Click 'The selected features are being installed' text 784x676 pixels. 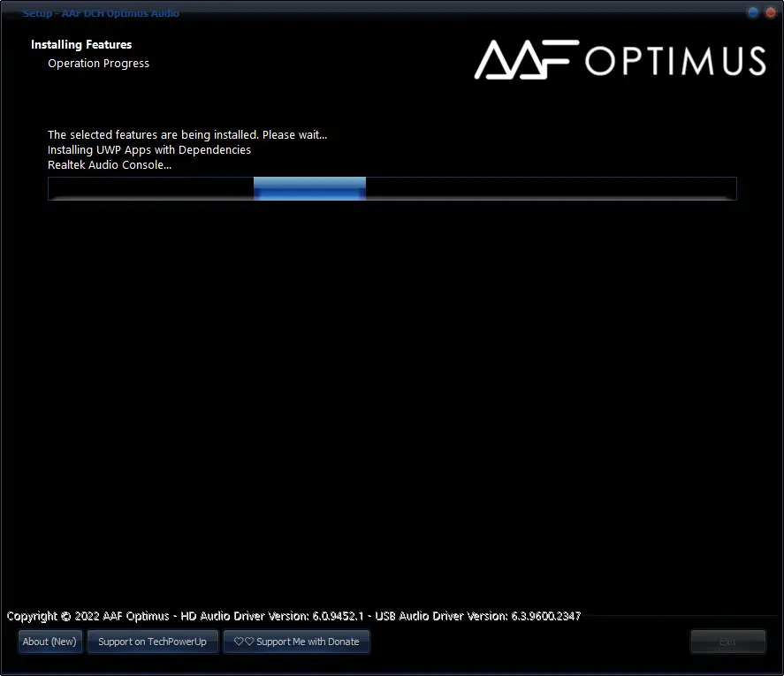187,134
